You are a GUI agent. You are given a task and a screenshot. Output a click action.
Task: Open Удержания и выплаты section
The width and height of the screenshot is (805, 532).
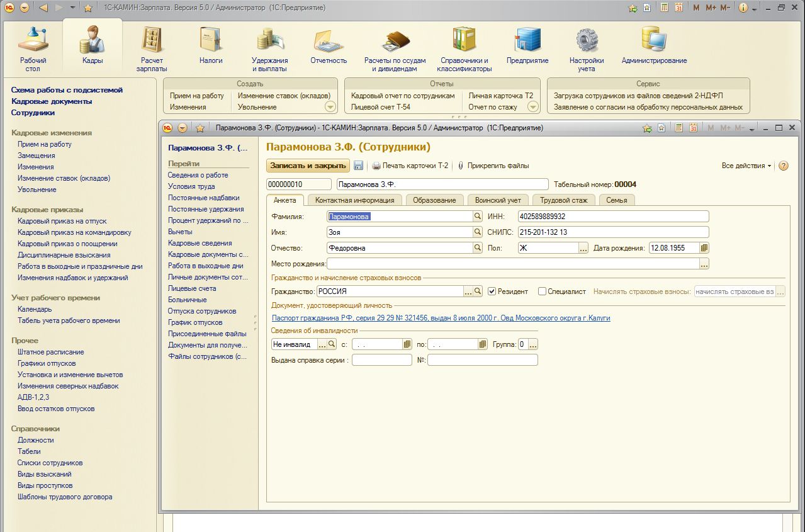pos(270,50)
